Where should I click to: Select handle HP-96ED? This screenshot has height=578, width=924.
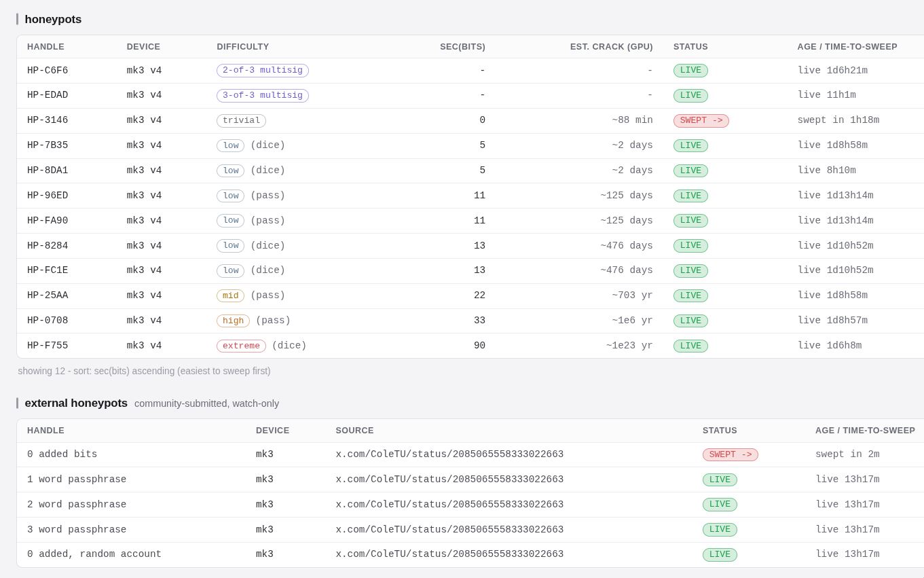[48, 196]
